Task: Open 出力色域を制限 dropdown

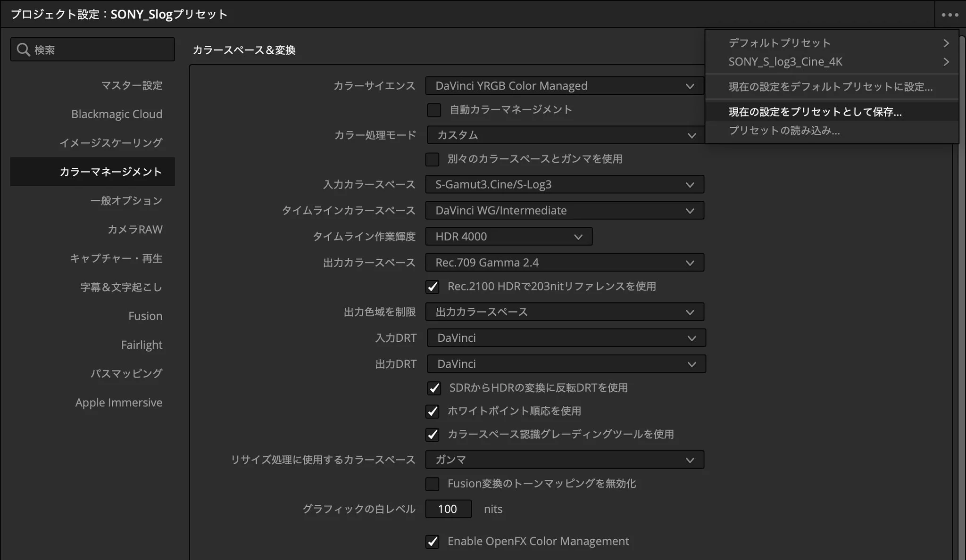Action: coord(565,312)
